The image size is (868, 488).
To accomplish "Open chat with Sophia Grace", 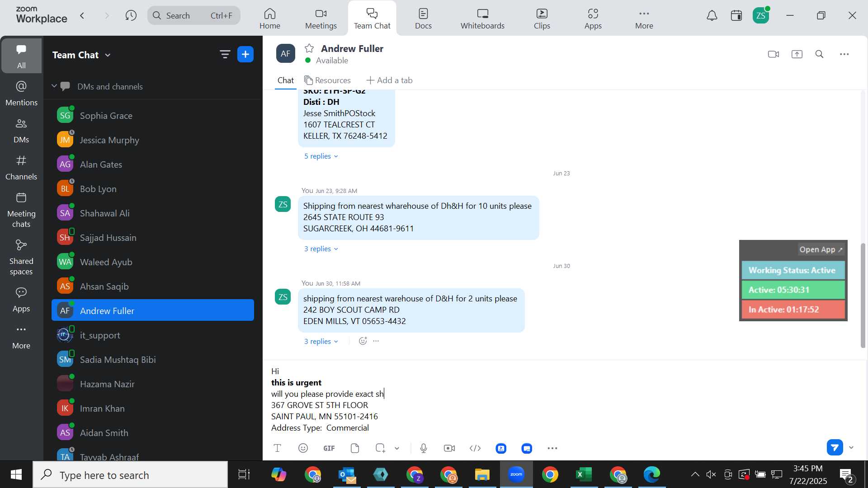I will point(153,116).
